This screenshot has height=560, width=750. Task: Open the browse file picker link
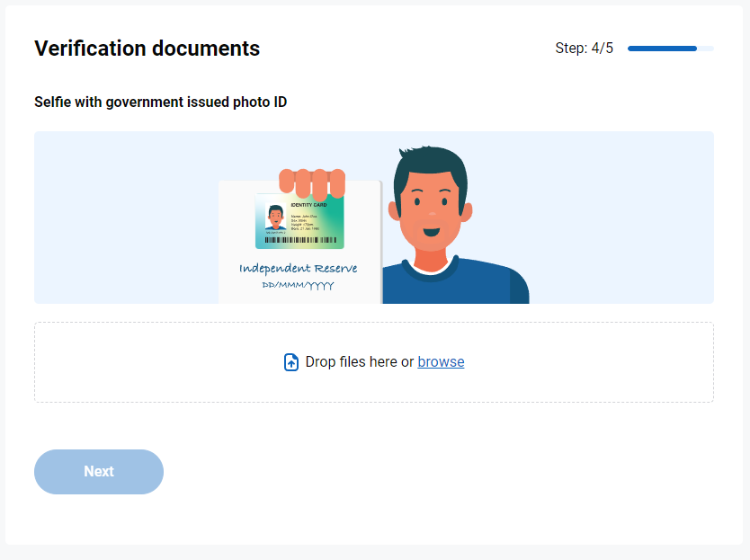(441, 361)
